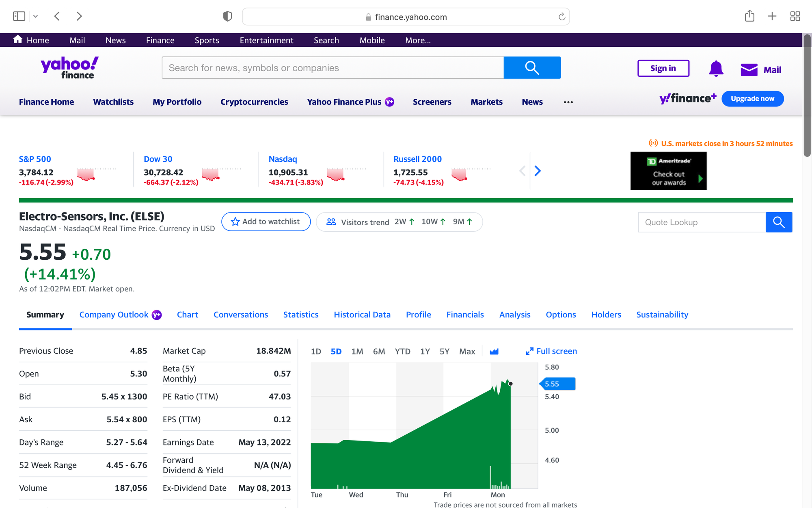
Task: Click the TD Ameritrade advertisement banner
Action: coord(668,170)
